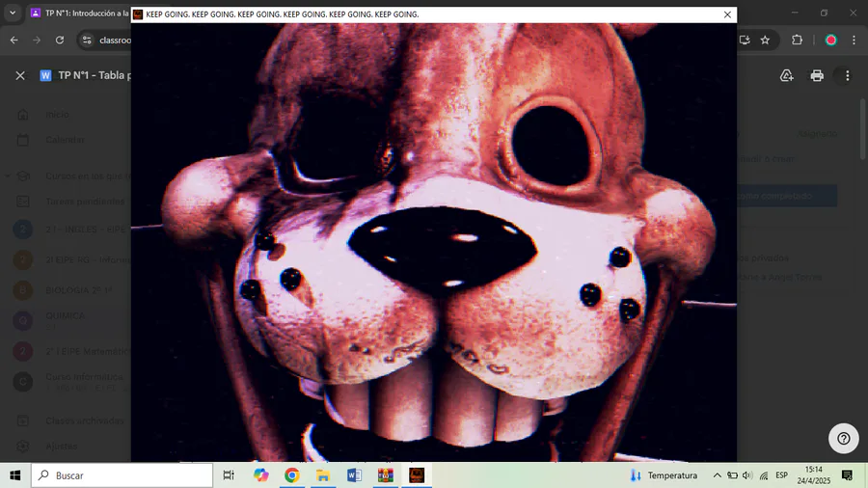Open Calendario in Classroom sidebar

click(x=66, y=140)
